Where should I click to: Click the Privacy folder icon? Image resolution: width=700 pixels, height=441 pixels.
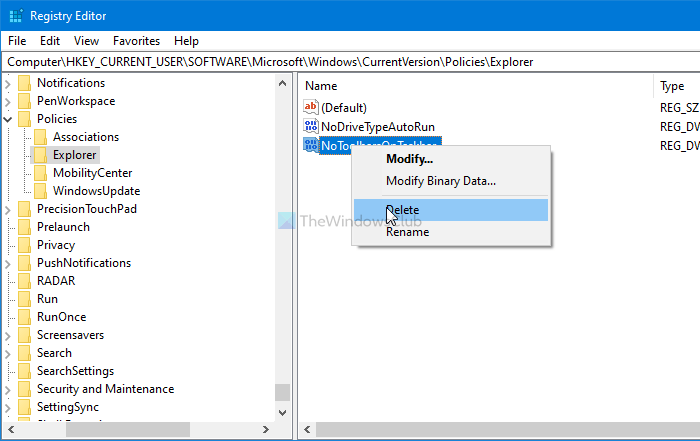click(25, 245)
